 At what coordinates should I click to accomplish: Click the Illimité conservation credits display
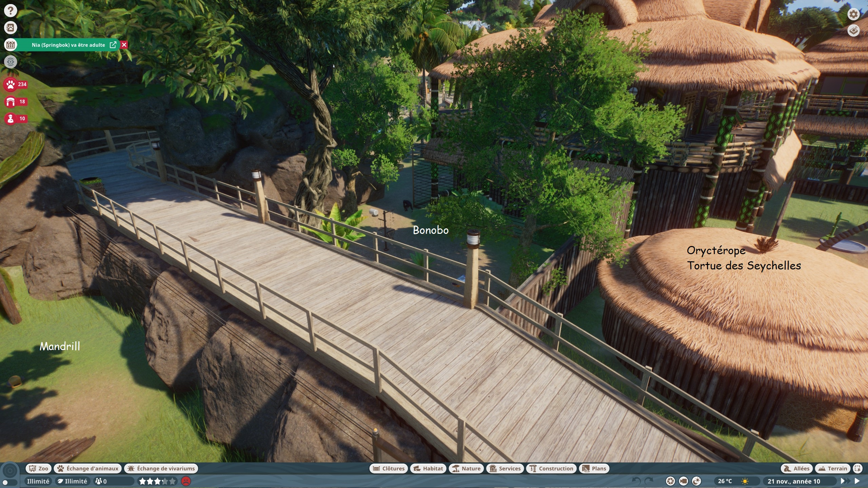[73, 481]
